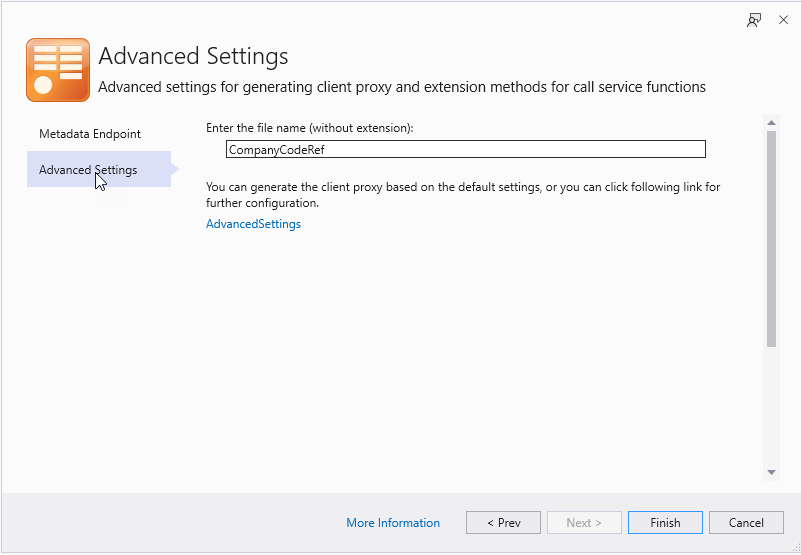The image size is (801, 555).
Task: Click the Finish button
Action: [665, 523]
